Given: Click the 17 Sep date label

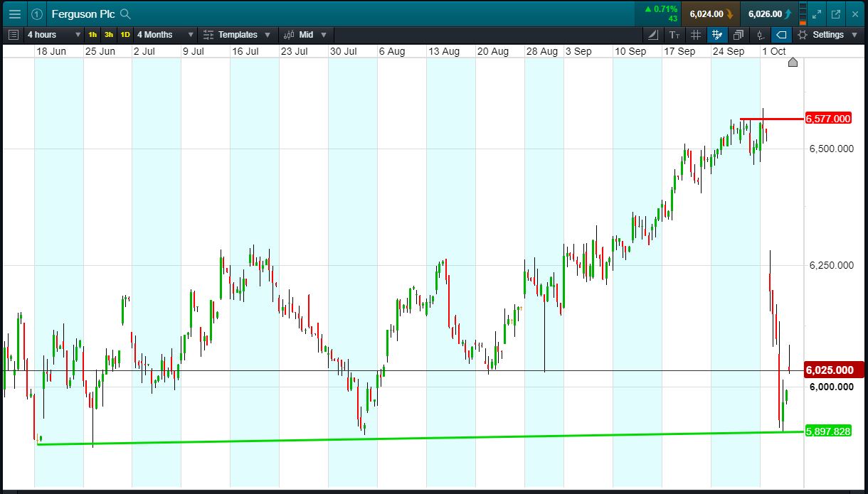Looking at the screenshot, I should tap(679, 51).
